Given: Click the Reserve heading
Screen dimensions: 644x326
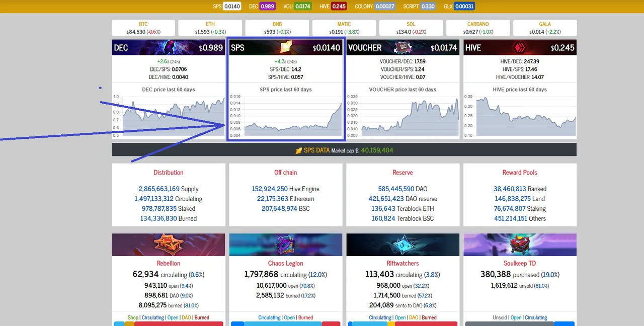Looking at the screenshot, I should point(403,173).
